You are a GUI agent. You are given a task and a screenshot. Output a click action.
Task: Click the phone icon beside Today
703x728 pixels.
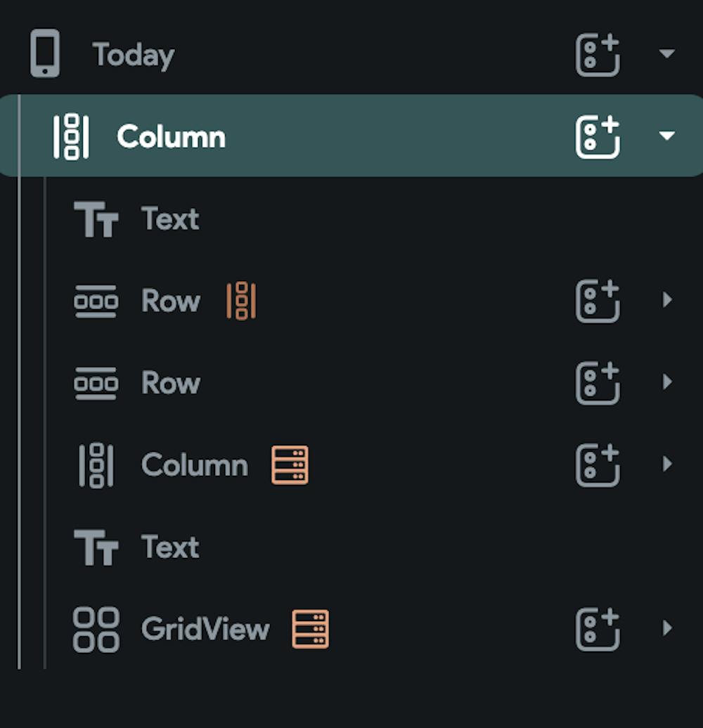[x=45, y=54]
